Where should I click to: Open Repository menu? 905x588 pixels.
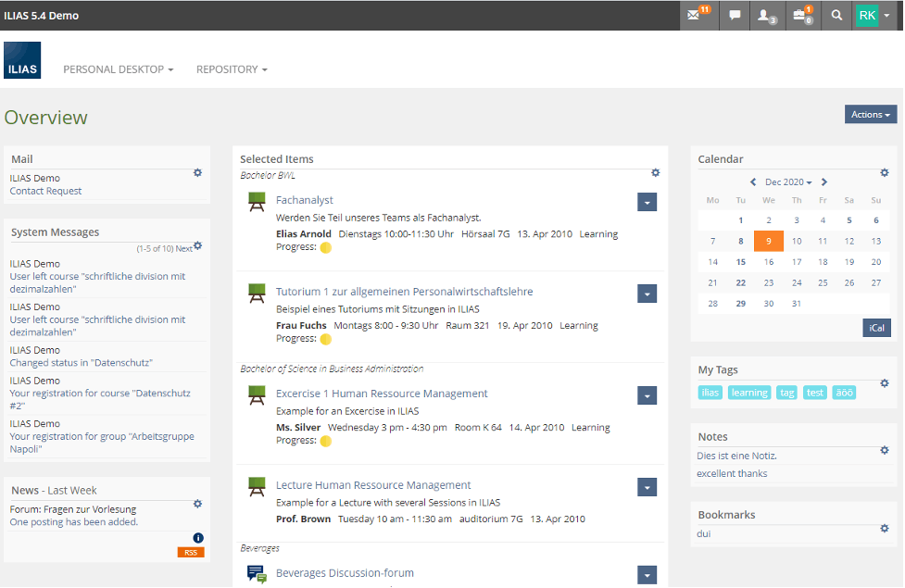(232, 69)
